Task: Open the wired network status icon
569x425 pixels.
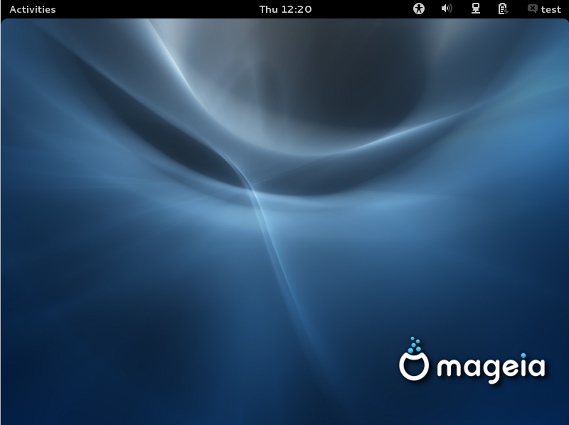Action: 475,8
